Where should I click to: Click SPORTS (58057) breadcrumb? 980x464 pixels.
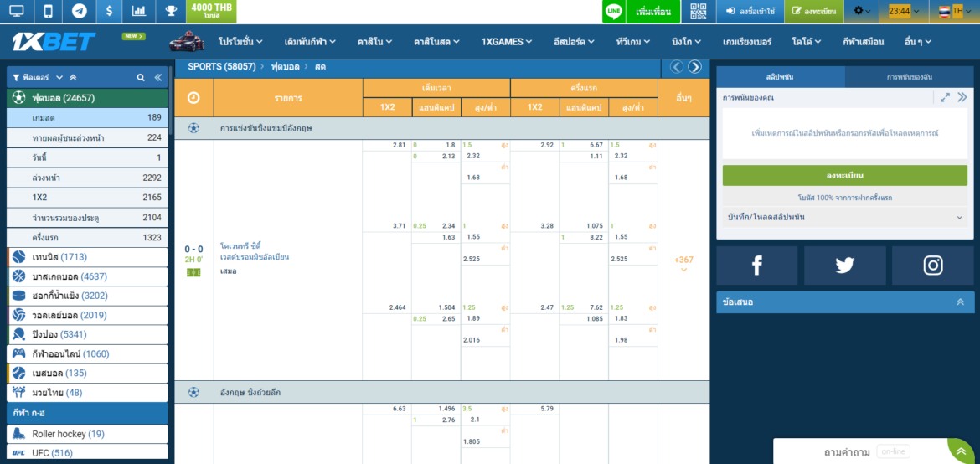click(x=222, y=66)
